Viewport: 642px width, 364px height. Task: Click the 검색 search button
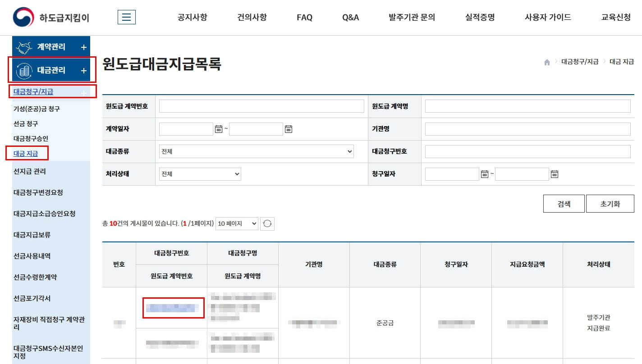click(x=564, y=203)
